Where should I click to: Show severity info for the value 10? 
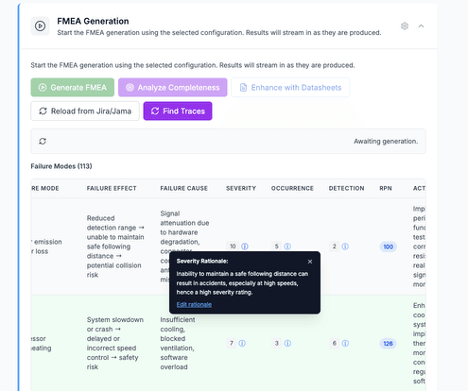click(245, 246)
